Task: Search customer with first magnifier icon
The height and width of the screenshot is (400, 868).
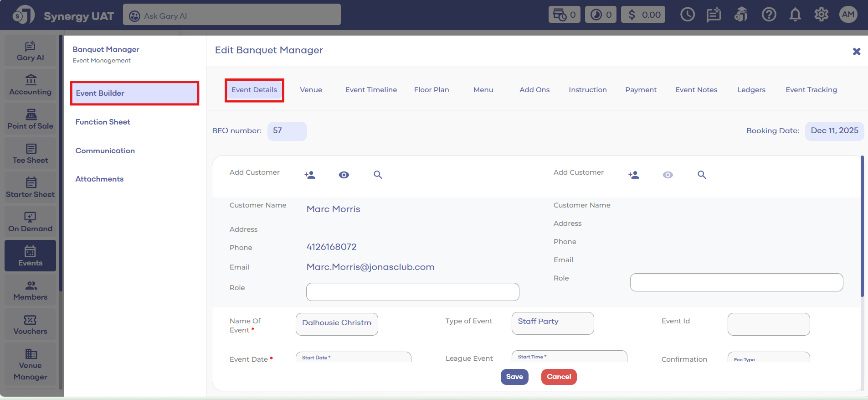Action: (x=378, y=175)
